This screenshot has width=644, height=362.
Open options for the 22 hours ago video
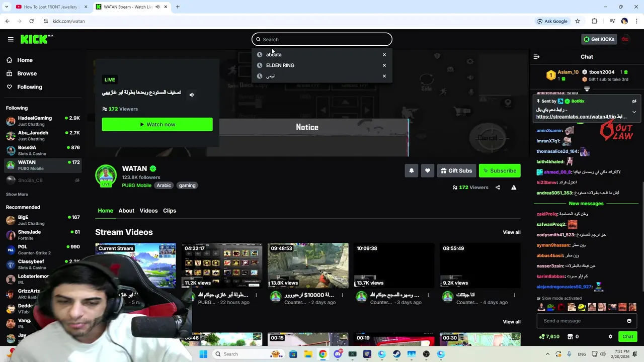256,295
